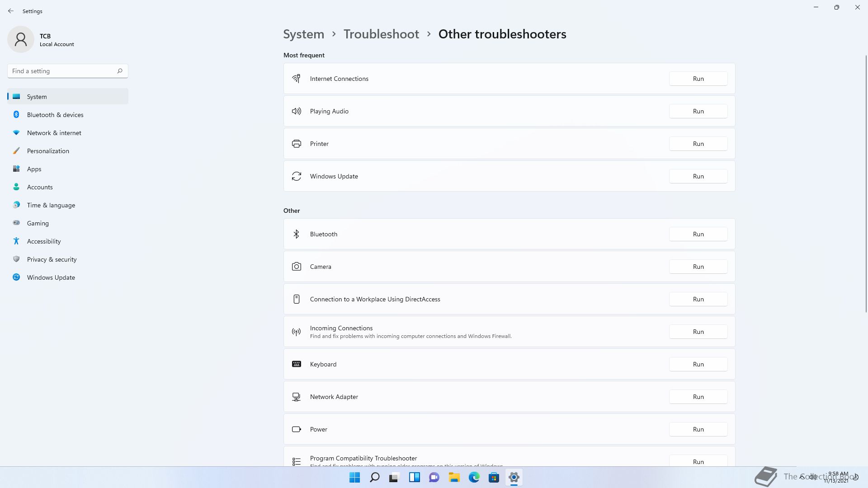Open Accounts settings

[x=68, y=187]
